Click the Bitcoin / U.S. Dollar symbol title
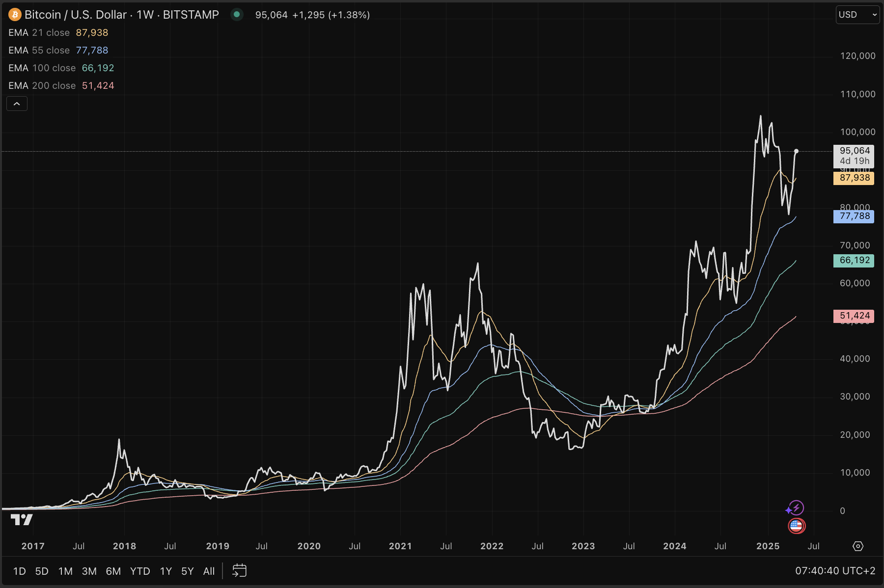Image resolution: width=884 pixels, height=588 pixels. (76, 15)
